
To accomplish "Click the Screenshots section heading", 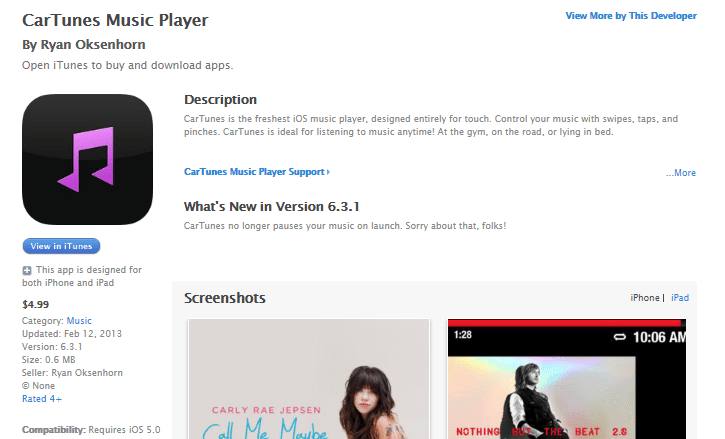I will pos(225,298).
